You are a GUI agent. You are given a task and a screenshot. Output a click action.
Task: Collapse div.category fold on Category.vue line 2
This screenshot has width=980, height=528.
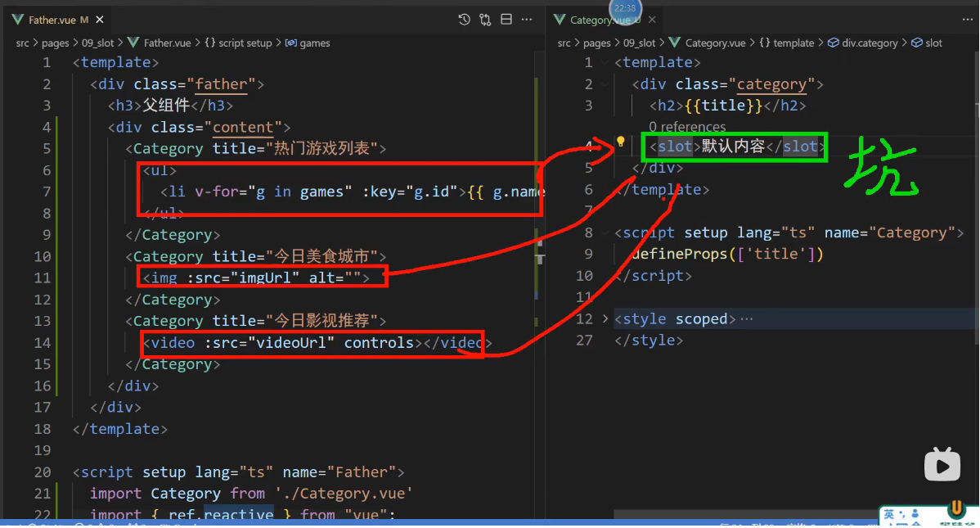(x=605, y=83)
